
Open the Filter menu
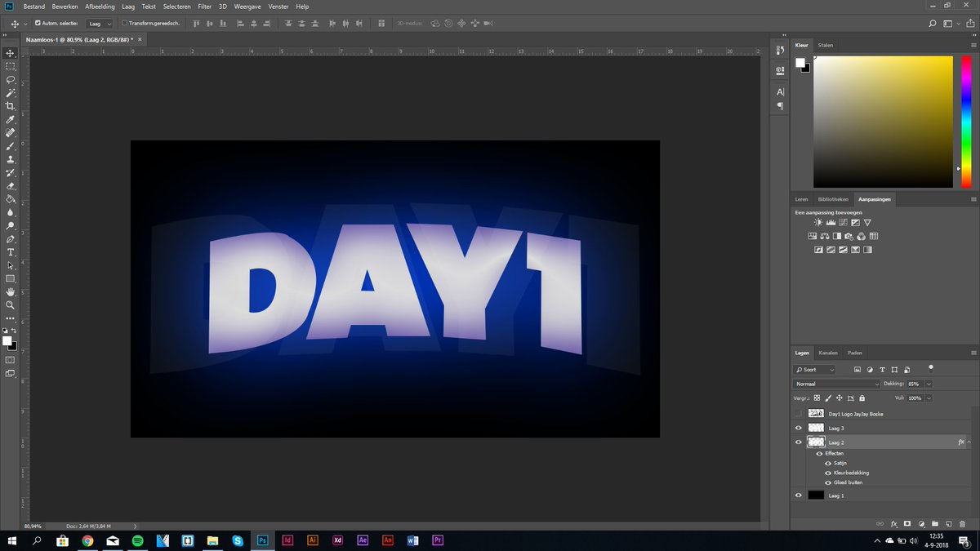pos(204,7)
